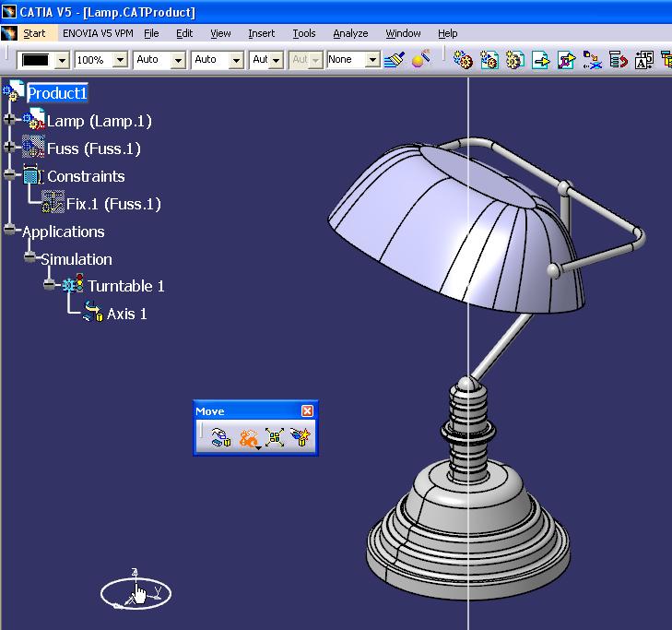Collapse the Applications node
Viewport: 672px width, 630px height.
point(9,230)
